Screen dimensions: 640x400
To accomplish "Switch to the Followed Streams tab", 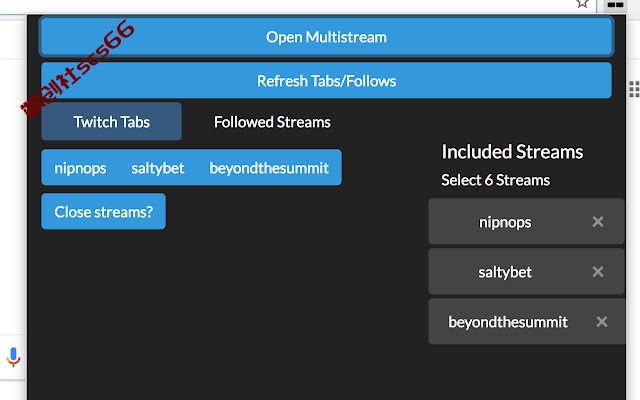I will (x=272, y=122).
